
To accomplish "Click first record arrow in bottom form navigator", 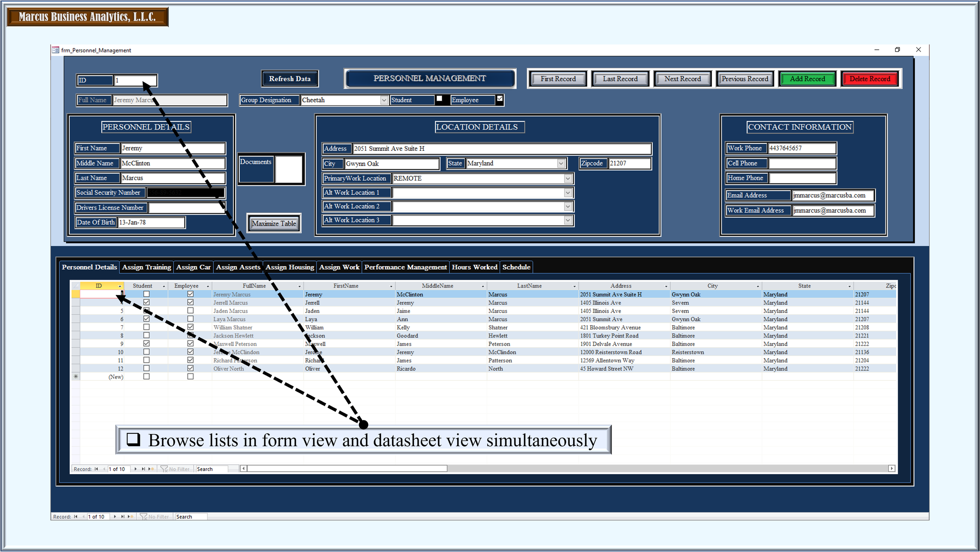I will pyautogui.click(x=76, y=517).
